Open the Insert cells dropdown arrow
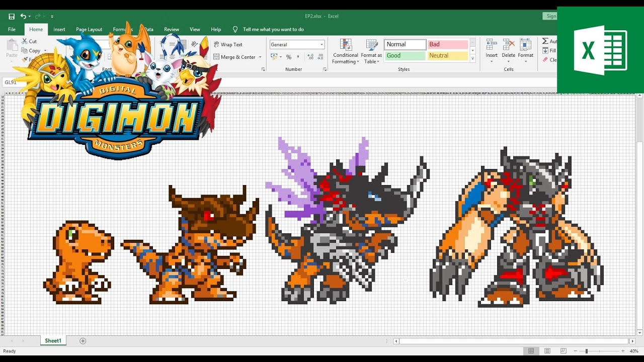This screenshot has height=362, width=644. 492,61
